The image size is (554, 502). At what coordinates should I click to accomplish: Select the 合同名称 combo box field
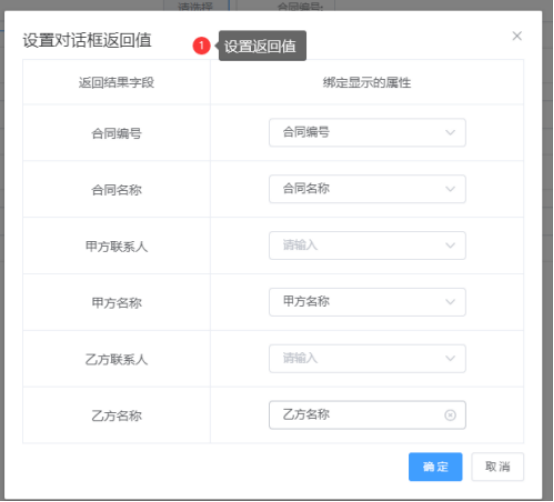pos(367,189)
